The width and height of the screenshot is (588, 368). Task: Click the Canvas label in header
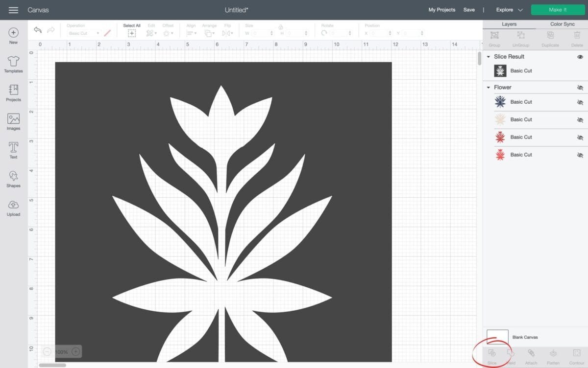click(x=38, y=10)
